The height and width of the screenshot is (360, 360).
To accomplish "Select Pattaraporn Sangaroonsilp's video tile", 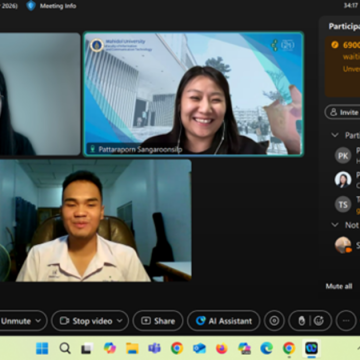I will [193, 94].
